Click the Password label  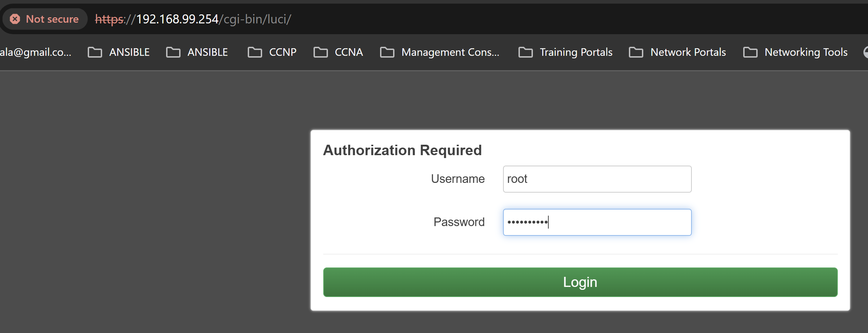(x=459, y=222)
